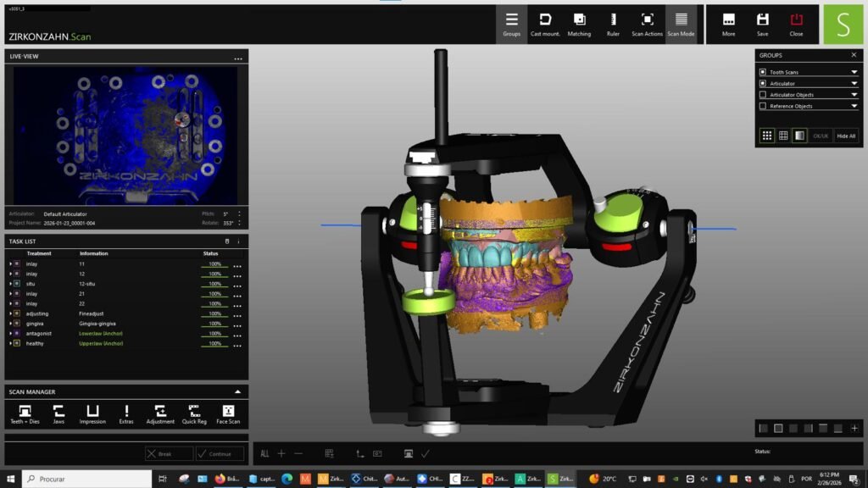Click the Hide All button

[846, 136]
